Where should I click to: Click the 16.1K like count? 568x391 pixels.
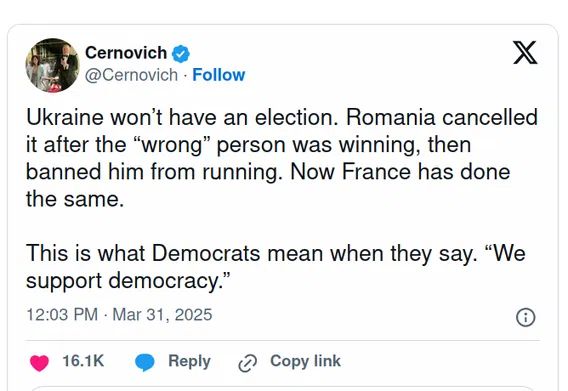[x=83, y=361]
